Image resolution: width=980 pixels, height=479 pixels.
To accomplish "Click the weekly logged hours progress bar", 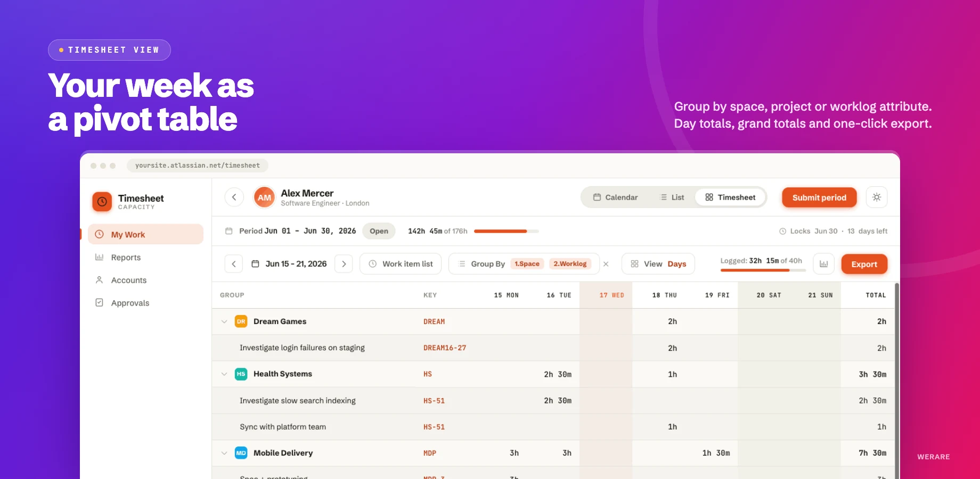I will (x=763, y=270).
